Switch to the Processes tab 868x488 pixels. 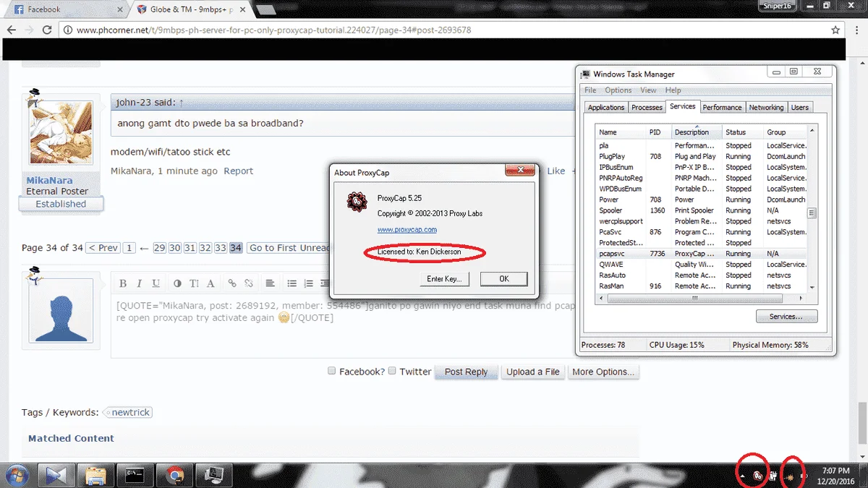(x=647, y=107)
